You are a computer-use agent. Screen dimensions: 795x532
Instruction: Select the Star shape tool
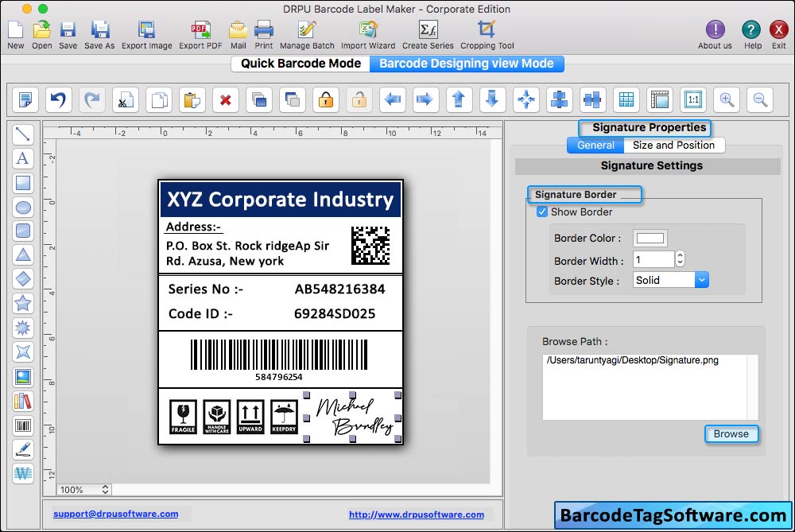point(23,303)
